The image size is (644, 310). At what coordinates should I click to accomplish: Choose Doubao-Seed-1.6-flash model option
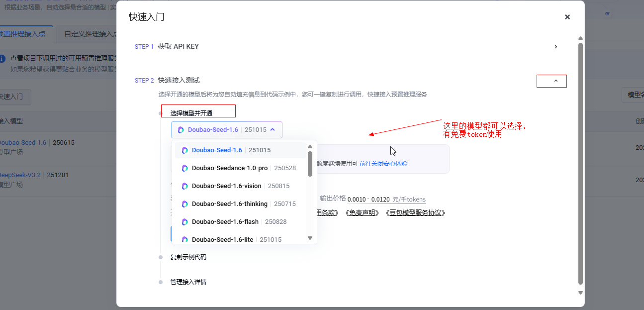tap(240, 222)
